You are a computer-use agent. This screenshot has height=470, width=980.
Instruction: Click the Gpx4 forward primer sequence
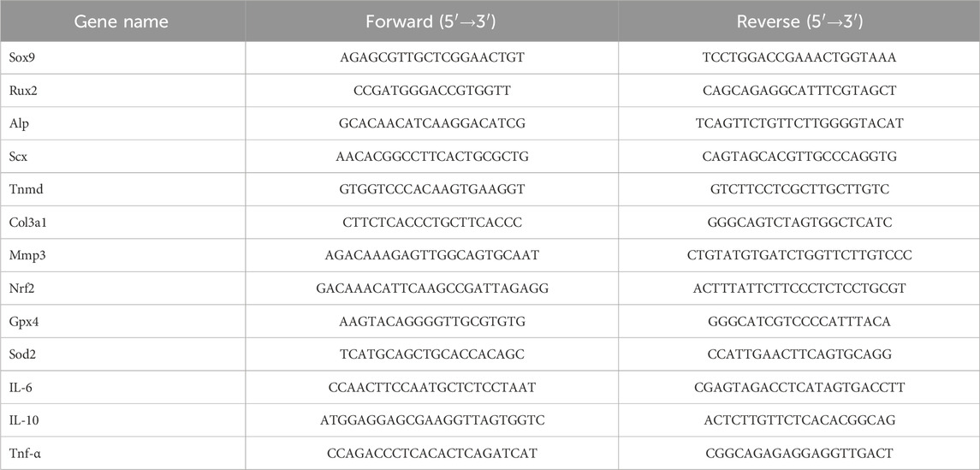pos(432,321)
